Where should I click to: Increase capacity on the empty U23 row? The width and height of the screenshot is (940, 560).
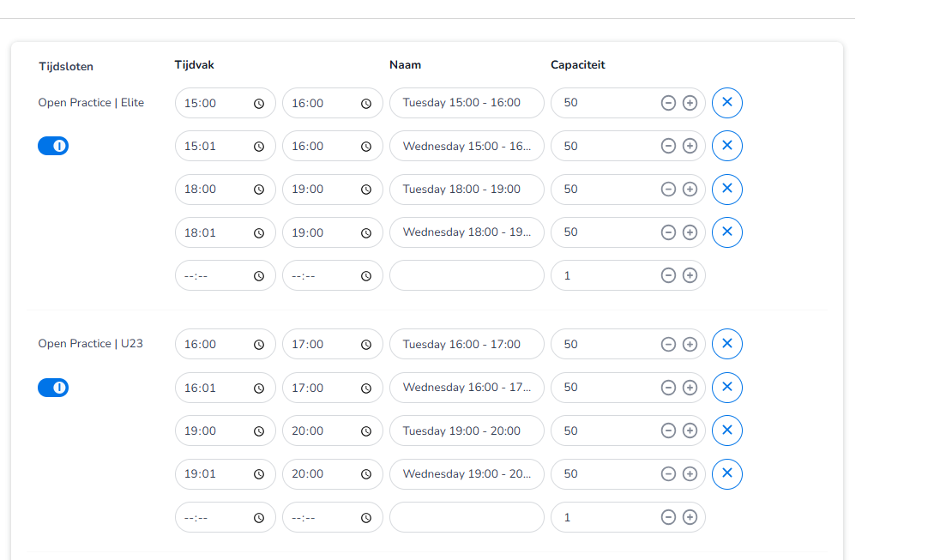(x=690, y=517)
